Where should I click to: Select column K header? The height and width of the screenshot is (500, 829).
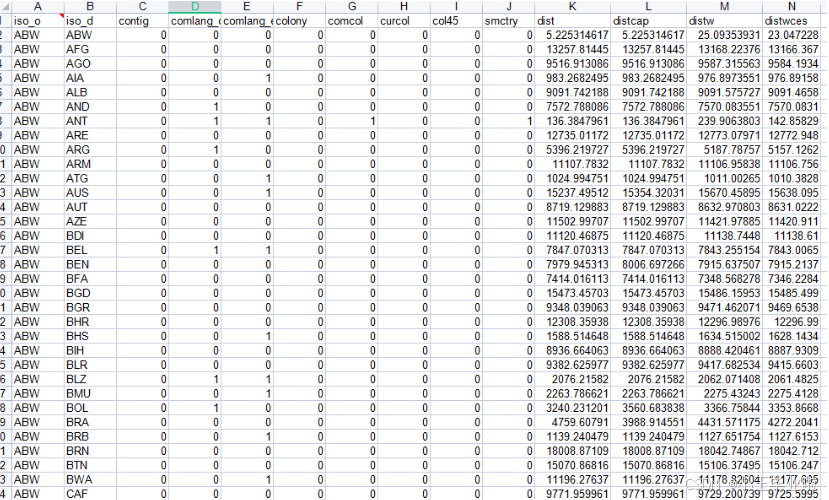click(x=572, y=6)
